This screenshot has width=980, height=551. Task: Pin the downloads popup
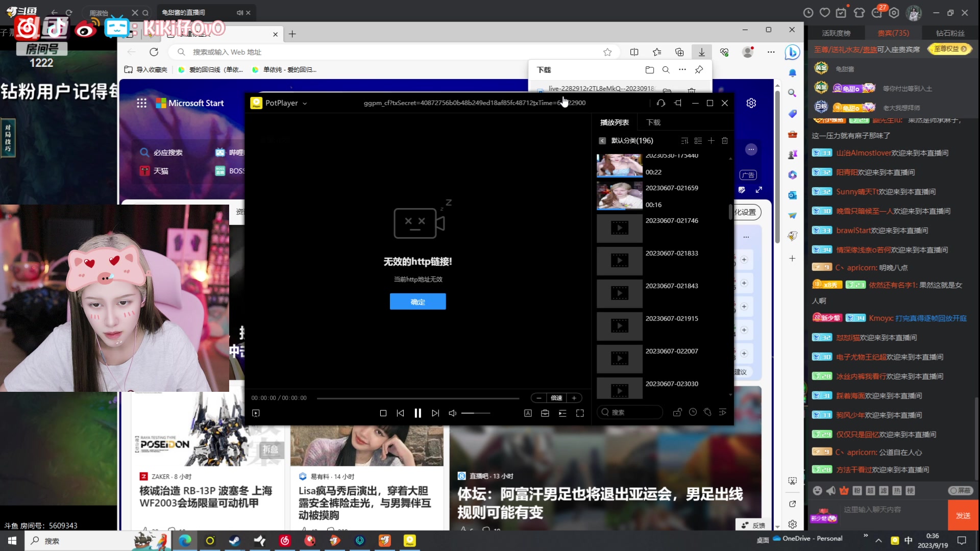point(699,70)
